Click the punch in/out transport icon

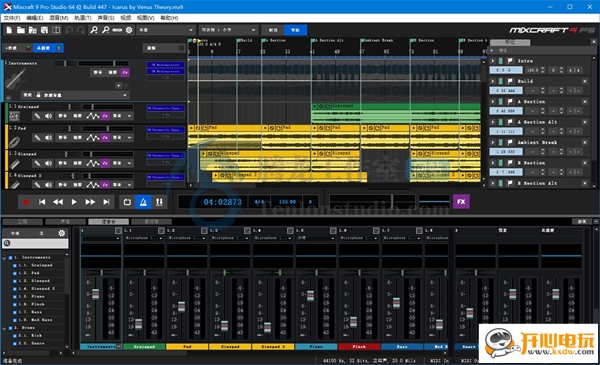point(159,202)
